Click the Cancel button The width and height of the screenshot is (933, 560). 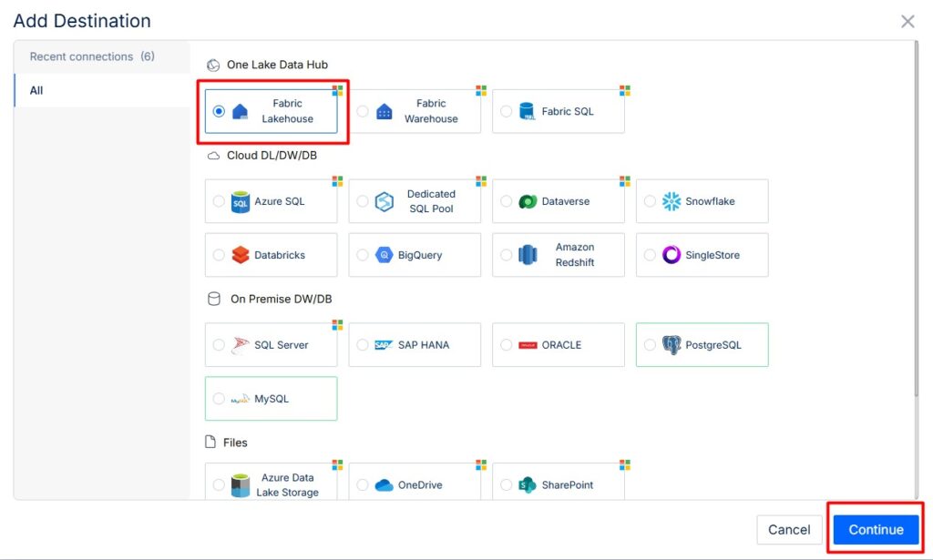[789, 530]
